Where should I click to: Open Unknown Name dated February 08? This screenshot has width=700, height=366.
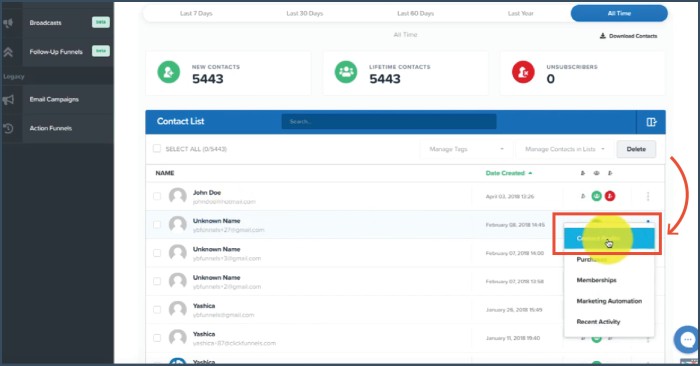coord(217,221)
